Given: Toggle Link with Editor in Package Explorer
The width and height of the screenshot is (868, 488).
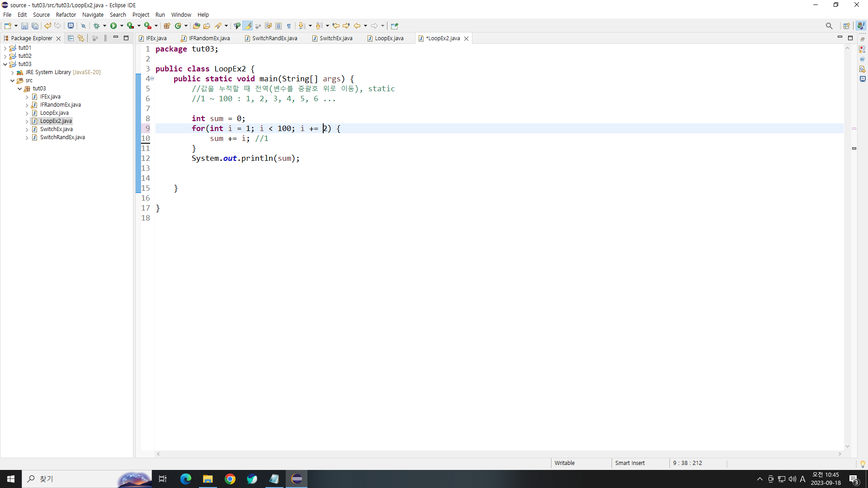Looking at the screenshot, I should [x=81, y=38].
